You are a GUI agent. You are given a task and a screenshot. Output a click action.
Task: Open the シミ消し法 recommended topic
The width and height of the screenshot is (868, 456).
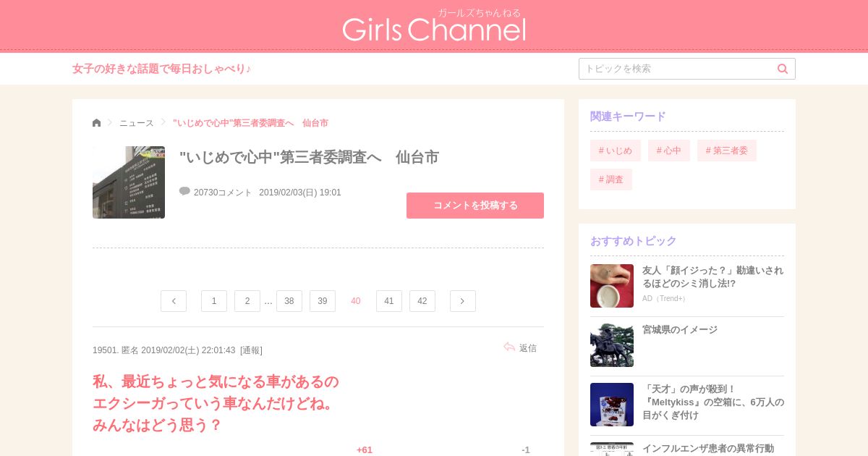click(x=712, y=277)
